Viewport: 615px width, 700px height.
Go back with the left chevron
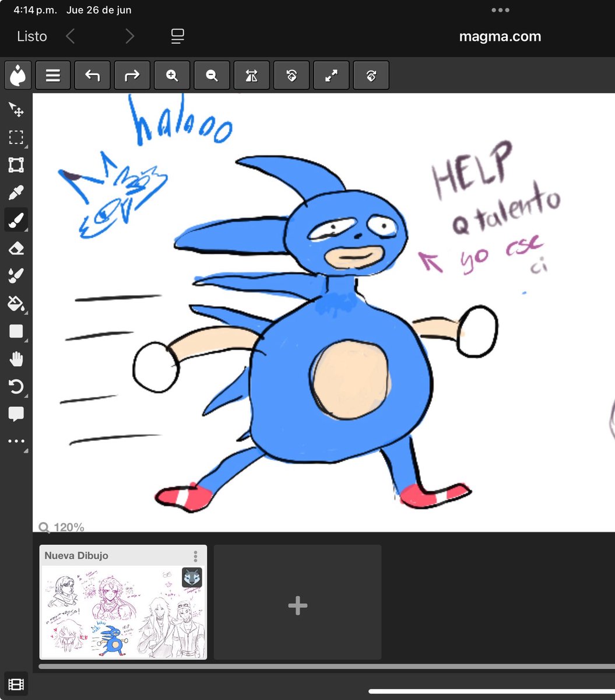(70, 36)
